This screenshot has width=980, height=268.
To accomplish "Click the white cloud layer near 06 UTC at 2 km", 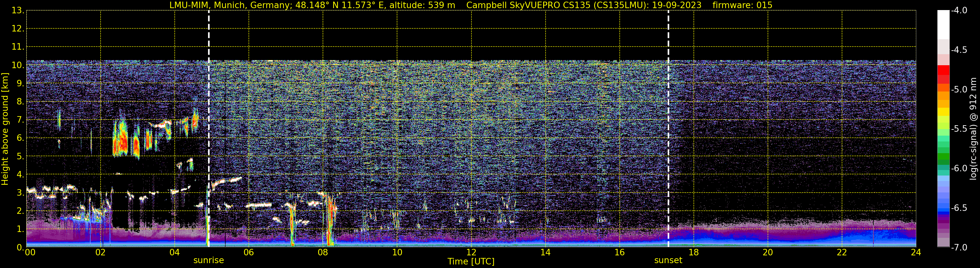I will (259, 205).
